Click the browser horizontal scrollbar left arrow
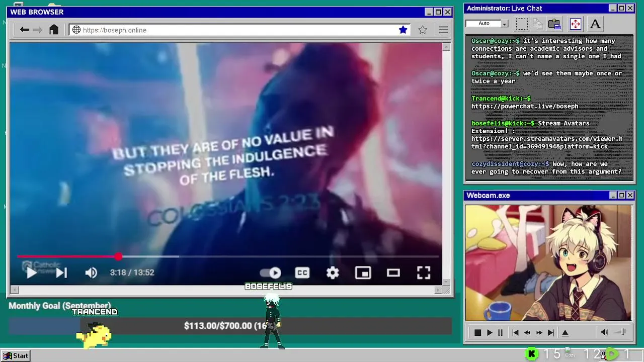The width and height of the screenshot is (644, 362). point(15,290)
